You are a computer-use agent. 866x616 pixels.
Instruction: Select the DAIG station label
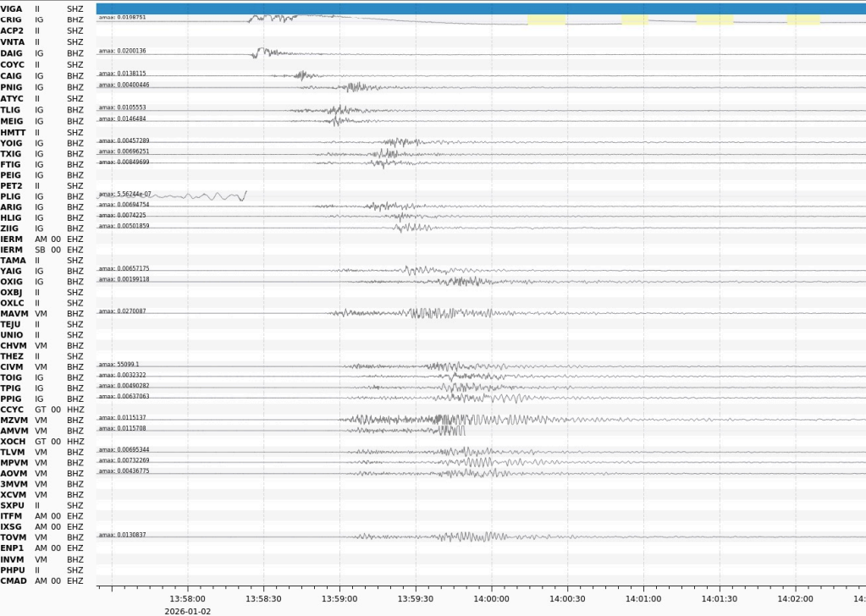click(x=12, y=53)
